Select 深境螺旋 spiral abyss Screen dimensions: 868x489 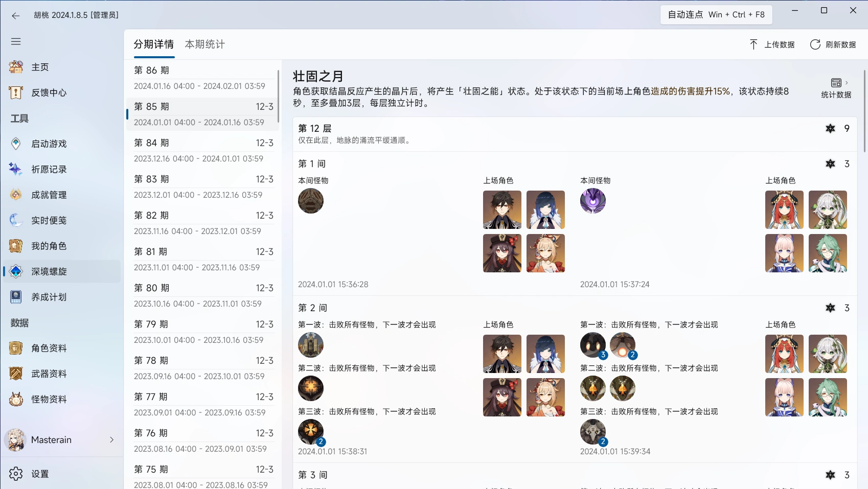point(61,271)
